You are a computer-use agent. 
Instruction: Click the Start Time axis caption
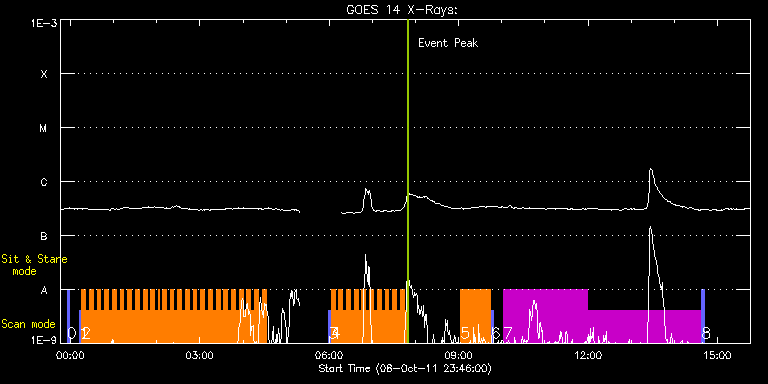point(405,368)
